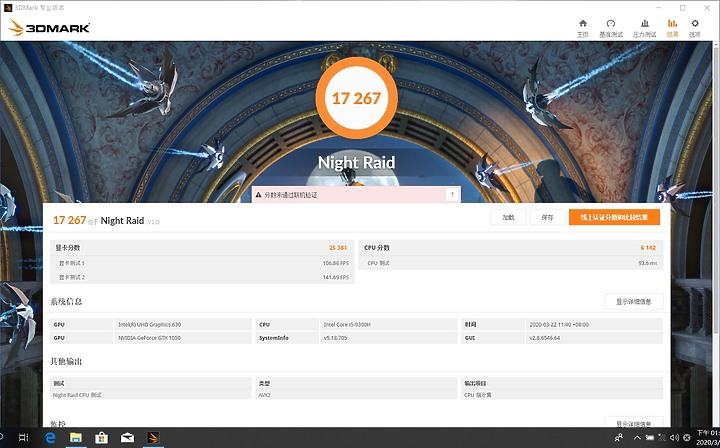Click the taskbar clock and date
The image size is (720, 448).
pos(707,437)
